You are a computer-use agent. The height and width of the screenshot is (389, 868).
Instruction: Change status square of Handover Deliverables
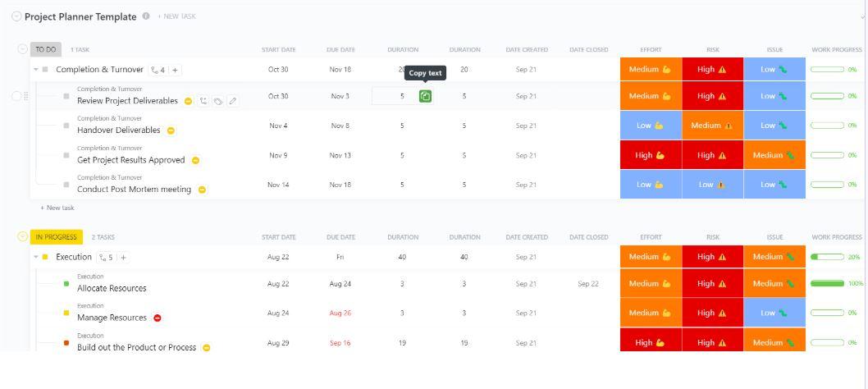point(66,126)
